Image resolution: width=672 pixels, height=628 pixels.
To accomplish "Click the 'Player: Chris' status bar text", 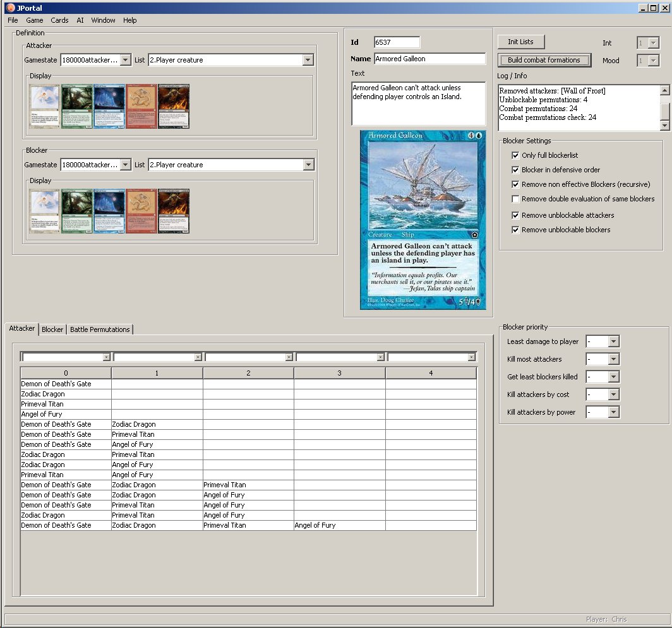I will pos(606,619).
